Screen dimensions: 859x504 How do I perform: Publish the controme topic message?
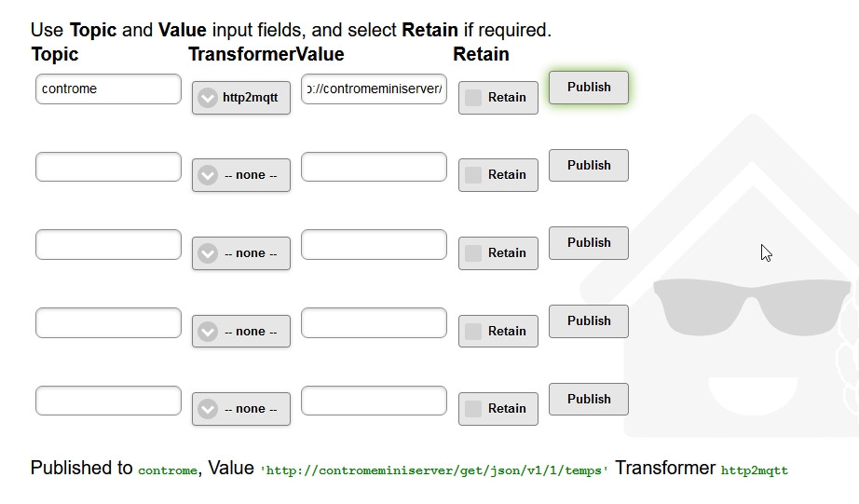coord(589,87)
